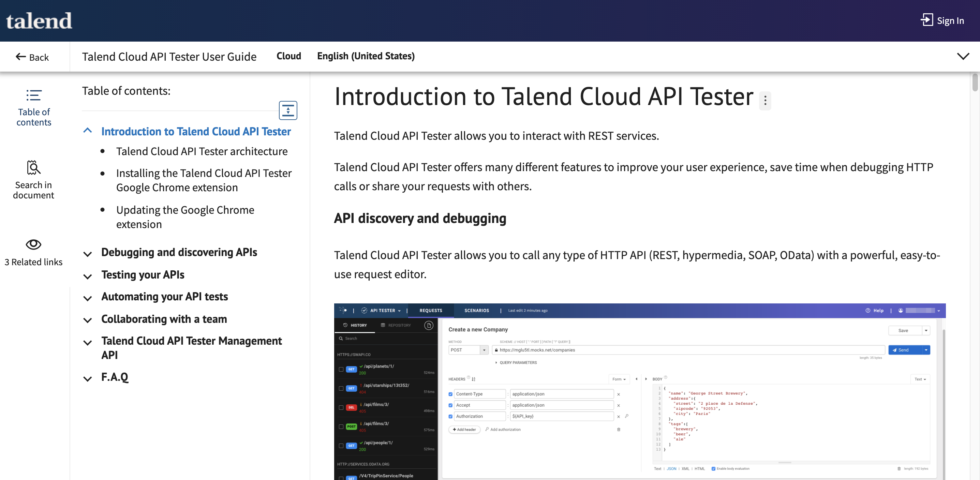Click the Related links eye icon

coord(33,244)
